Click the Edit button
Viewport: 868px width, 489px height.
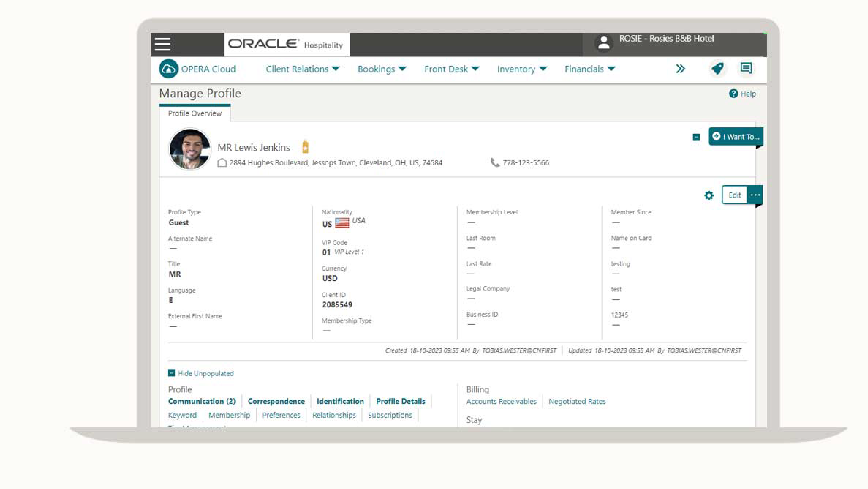click(x=734, y=195)
